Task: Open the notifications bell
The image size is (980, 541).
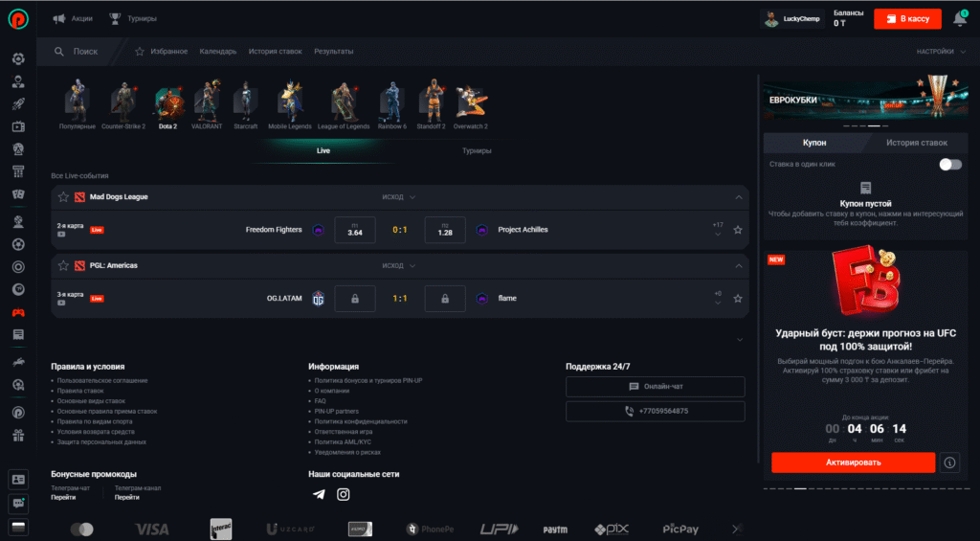Action: pyautogui.click(x=960, y=19)
